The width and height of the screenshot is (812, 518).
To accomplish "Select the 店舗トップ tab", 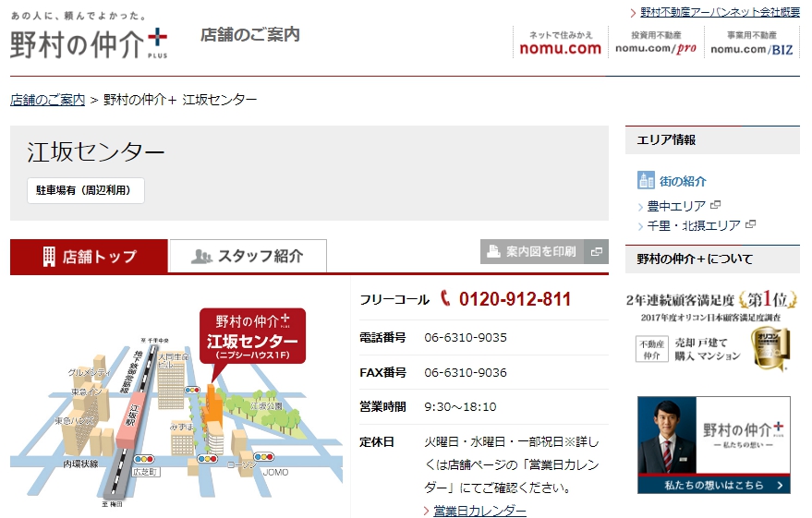I will point(89,256).
